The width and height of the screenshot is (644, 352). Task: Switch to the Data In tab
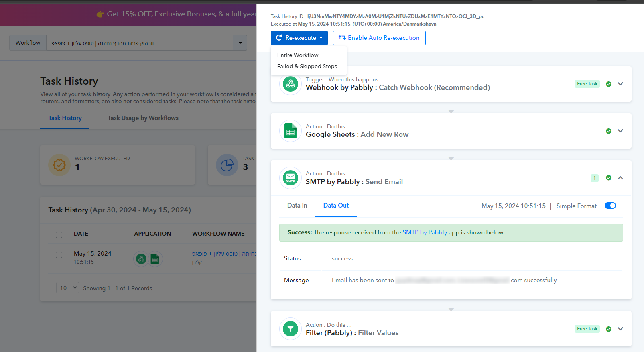[297, 206]
